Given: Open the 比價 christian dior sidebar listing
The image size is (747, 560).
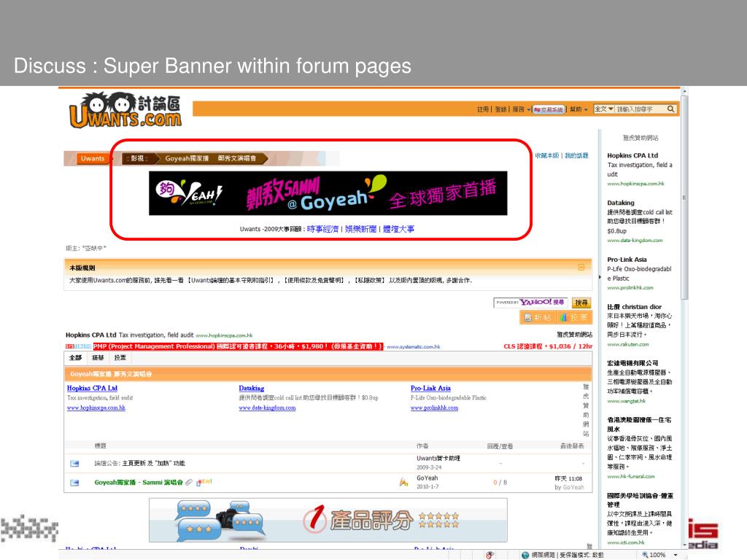Looking at the screenshot, I should click(x=634, y=307).
